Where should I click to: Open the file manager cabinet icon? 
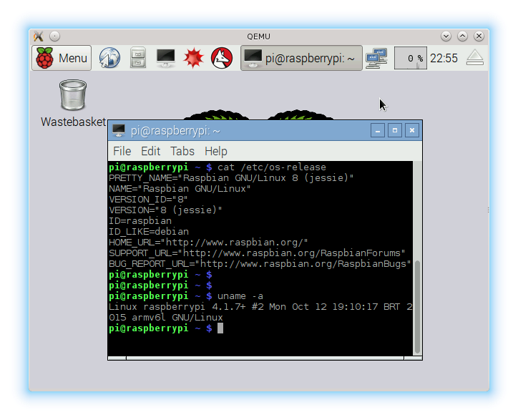click(x=138, y=58)
